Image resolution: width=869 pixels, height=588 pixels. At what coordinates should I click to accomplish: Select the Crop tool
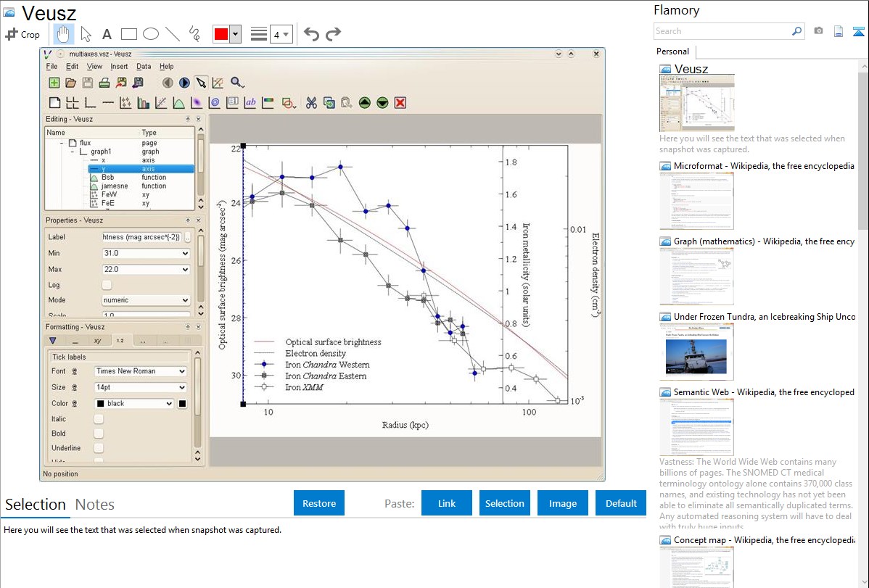coord(22,34)
